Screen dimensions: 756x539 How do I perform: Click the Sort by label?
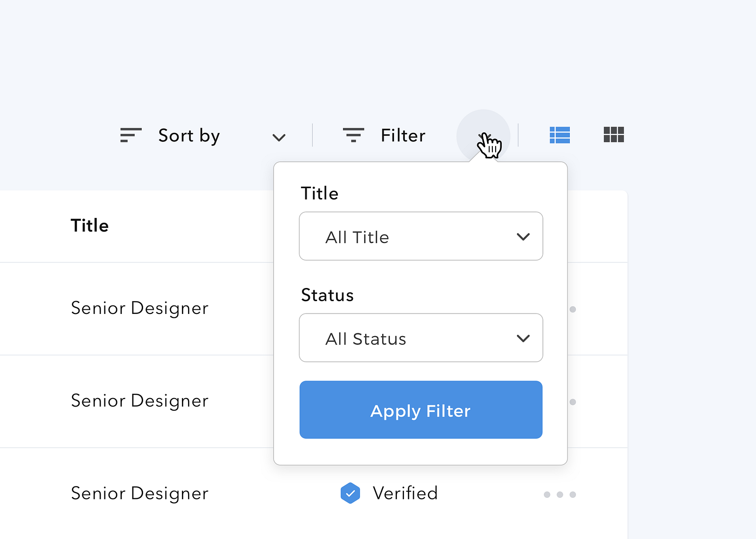[x=189, y=136]
